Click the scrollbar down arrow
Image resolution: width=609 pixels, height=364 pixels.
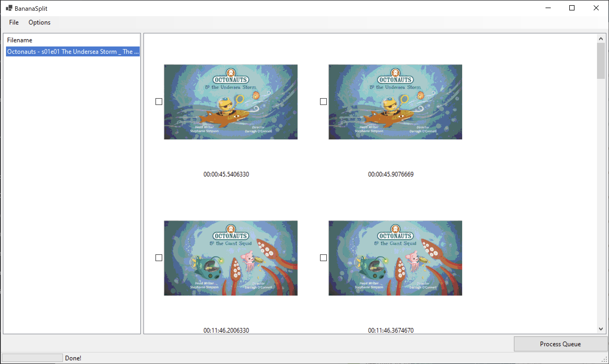[601, 328]
